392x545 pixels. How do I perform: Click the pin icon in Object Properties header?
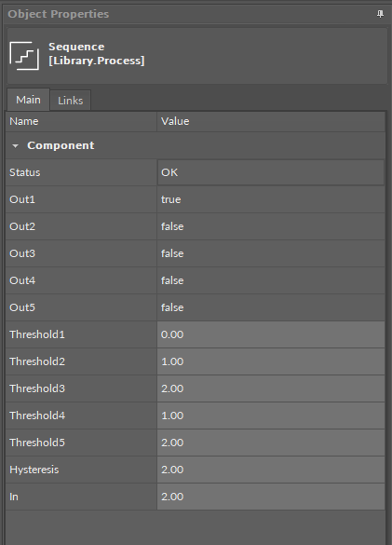pos(380,14)
